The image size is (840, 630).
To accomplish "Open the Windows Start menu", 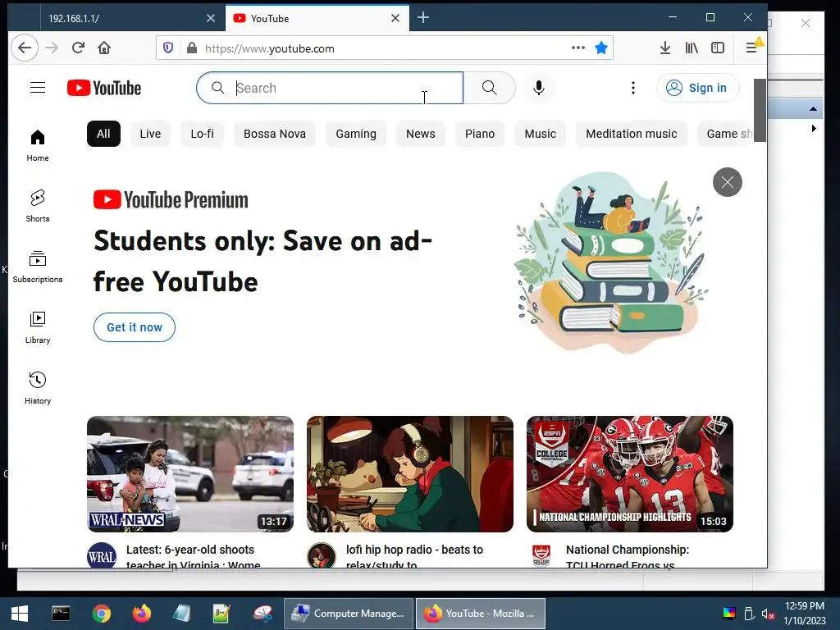I will pos(20,614).
